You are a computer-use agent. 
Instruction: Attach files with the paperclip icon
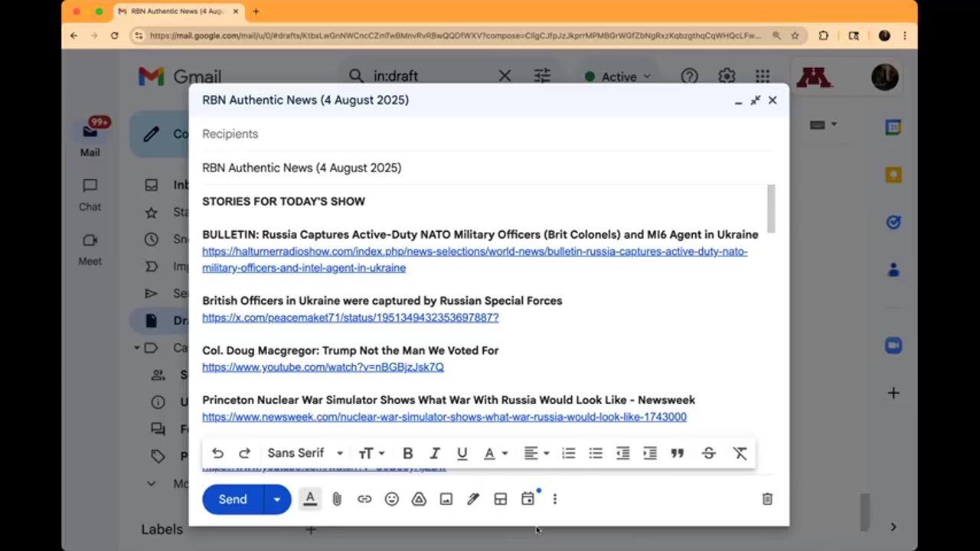point(337,499)
